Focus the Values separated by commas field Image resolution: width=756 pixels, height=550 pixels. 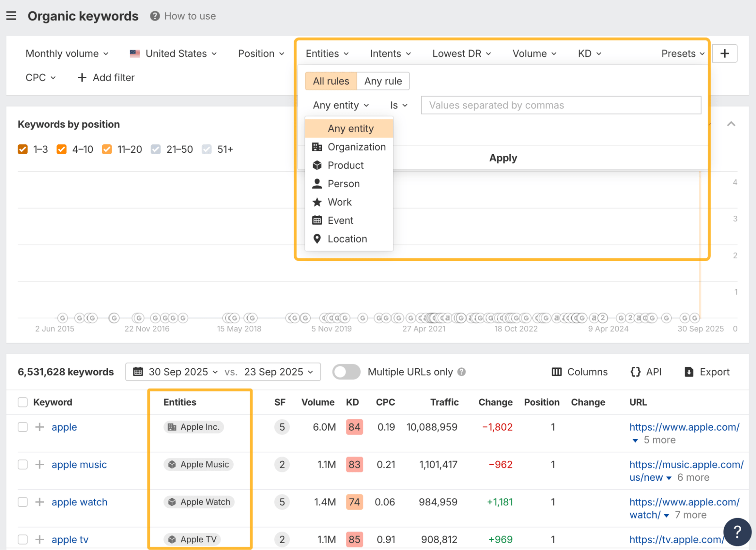pyautogui.click(x=560, y=105)
